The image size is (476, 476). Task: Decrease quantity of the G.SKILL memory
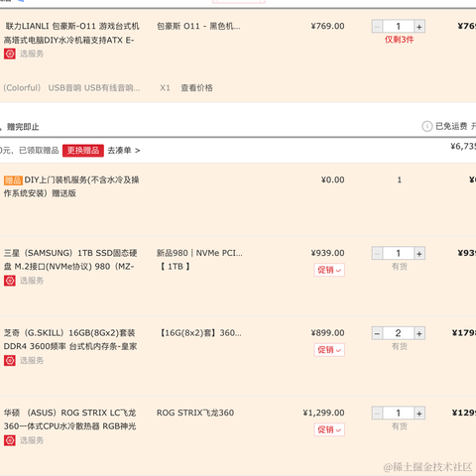point(377,333)
